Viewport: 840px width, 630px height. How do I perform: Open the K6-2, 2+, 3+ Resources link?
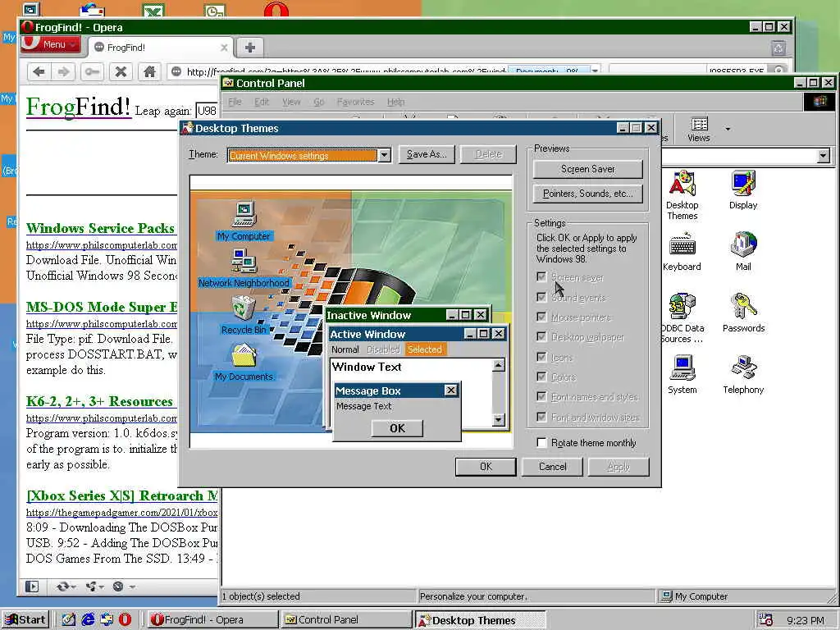tap(100, 402)
